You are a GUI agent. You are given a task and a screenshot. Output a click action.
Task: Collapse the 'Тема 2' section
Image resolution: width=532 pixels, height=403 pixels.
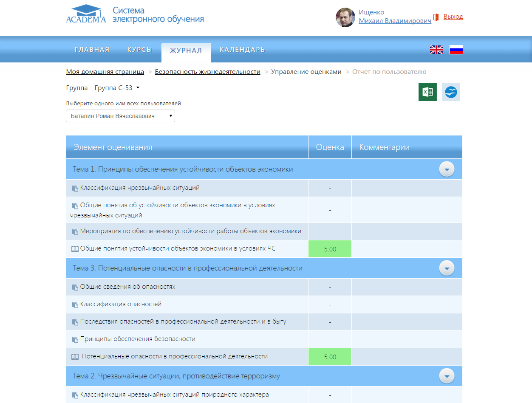(x=447, y=376)
